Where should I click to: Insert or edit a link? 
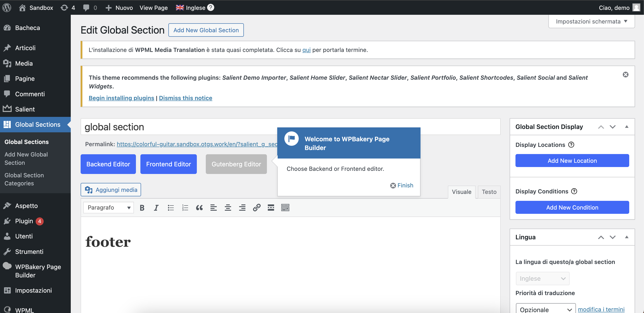pyautogui.click(x=256, y=208)
